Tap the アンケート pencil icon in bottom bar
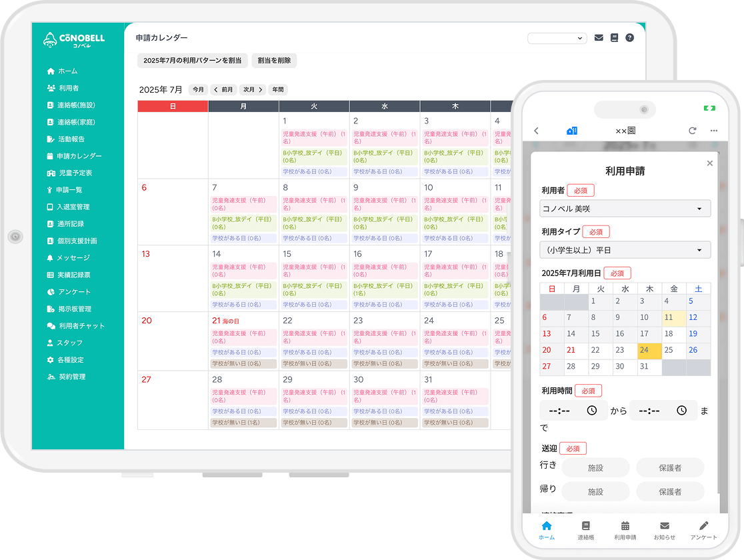The image size is (744, 560). click(703, 526)
